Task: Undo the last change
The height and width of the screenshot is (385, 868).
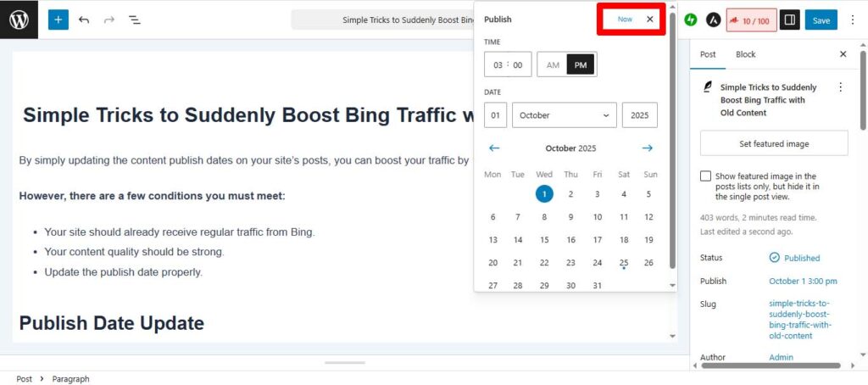Action: [84, 20]
